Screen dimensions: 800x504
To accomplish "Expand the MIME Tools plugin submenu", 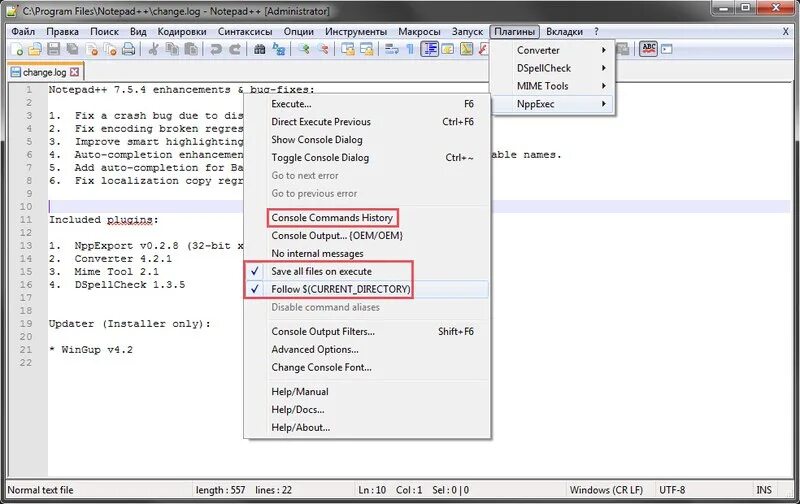I will (x=553, y=86).
